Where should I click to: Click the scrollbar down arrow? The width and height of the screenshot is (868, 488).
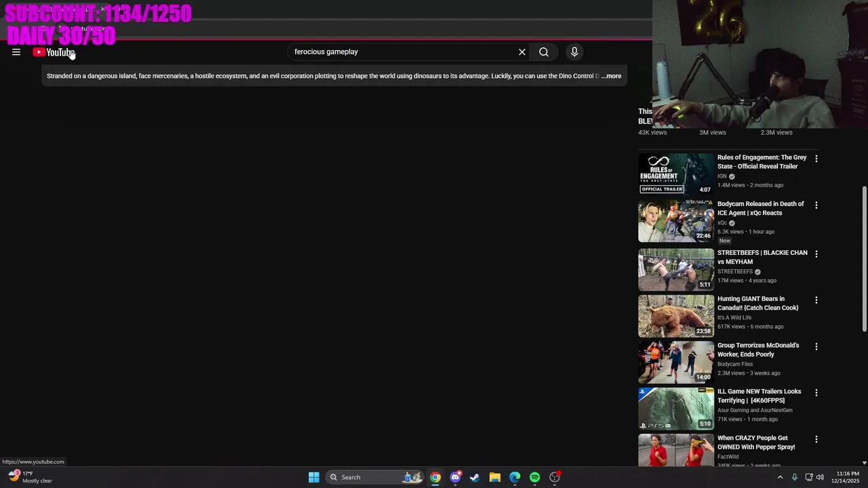864,463
